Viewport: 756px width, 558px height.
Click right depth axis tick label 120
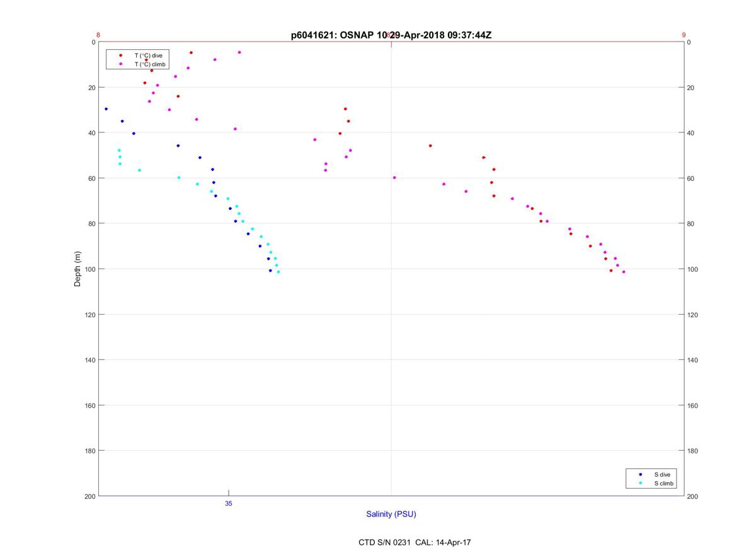[693, 315]
